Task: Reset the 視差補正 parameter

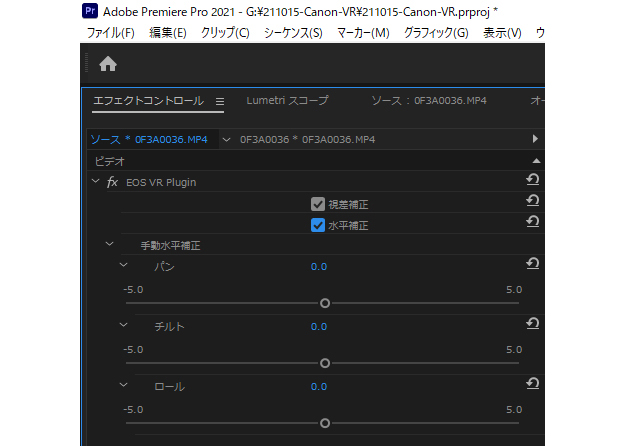Action: point(533,203)
